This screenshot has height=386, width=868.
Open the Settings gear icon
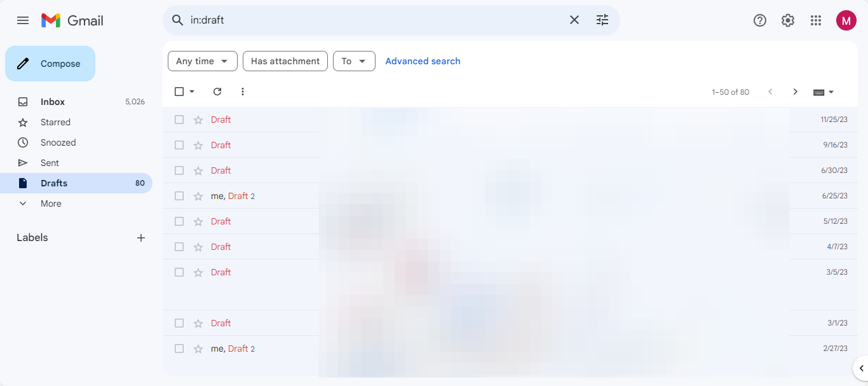pyautogui.click(x=787, y=20)
